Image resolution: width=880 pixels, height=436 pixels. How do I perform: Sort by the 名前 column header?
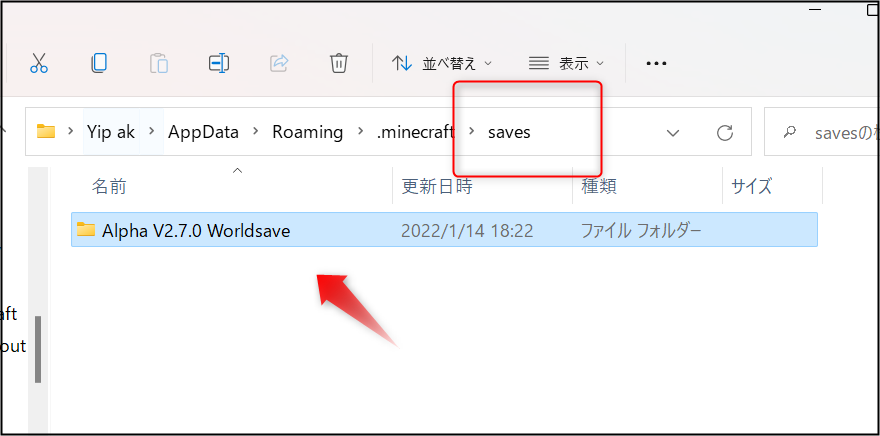[x=109, y=186]
